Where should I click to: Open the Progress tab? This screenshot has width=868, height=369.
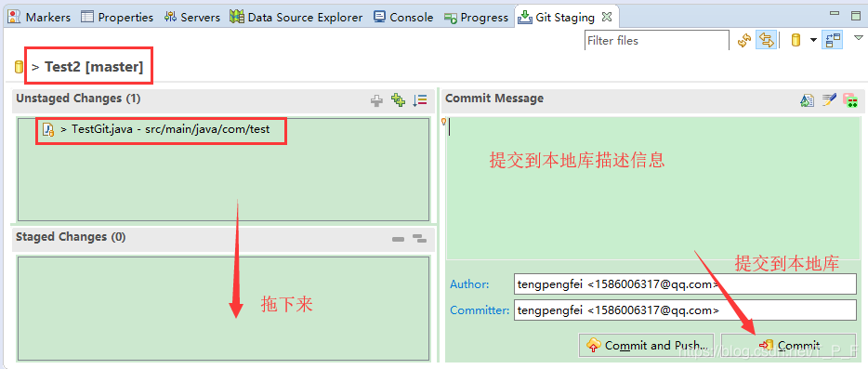[476, 17]
